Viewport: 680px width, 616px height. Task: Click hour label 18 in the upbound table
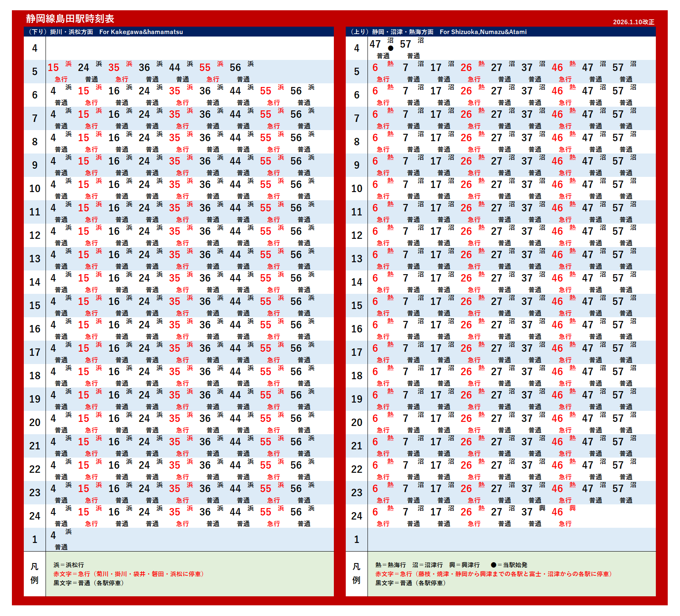(x=357, y=376)
